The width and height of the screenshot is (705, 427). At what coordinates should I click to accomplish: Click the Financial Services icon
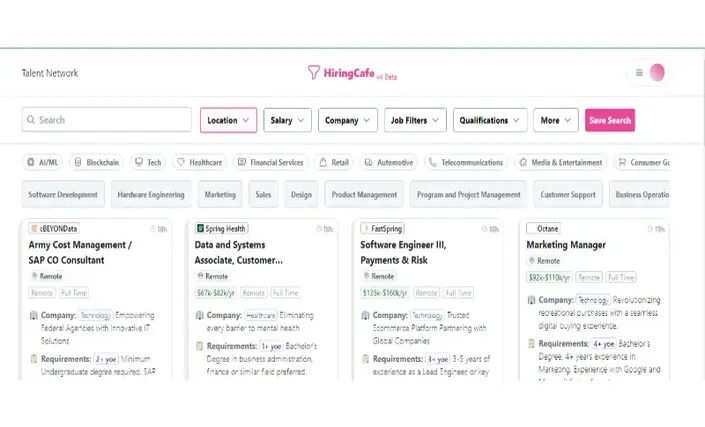pos(242,162)
